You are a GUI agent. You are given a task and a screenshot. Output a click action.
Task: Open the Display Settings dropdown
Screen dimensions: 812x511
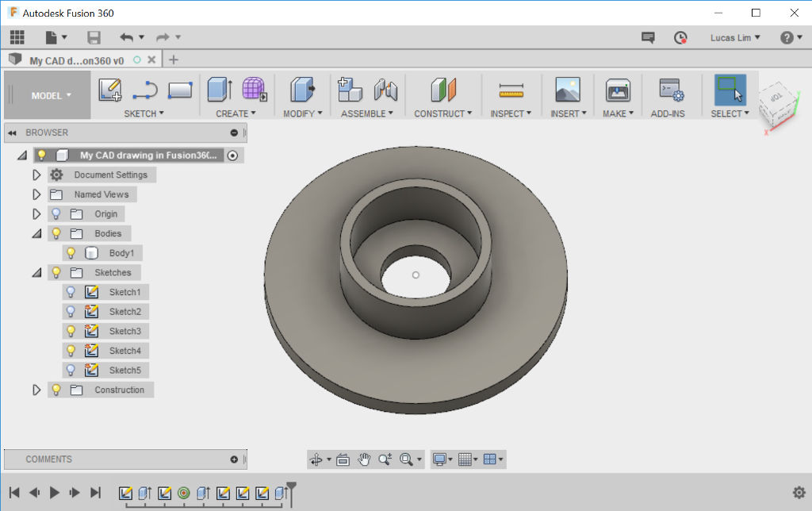[x=442, y=459]
